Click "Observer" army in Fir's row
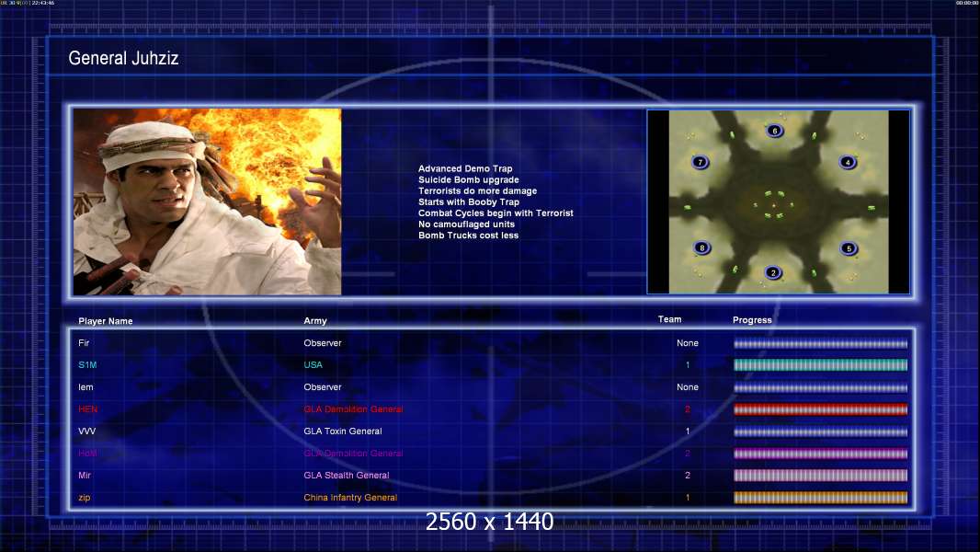This screenshot has width=980, height=552. click(323, 342)
